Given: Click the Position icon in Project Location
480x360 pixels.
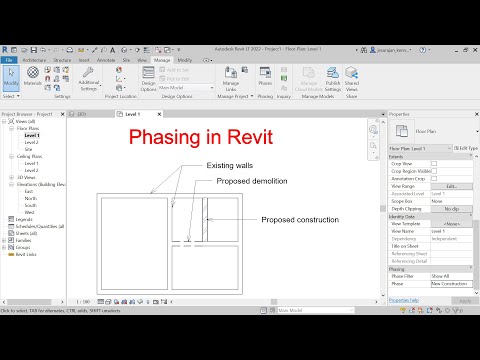Looking at the screenshot, I should (119, 88).
